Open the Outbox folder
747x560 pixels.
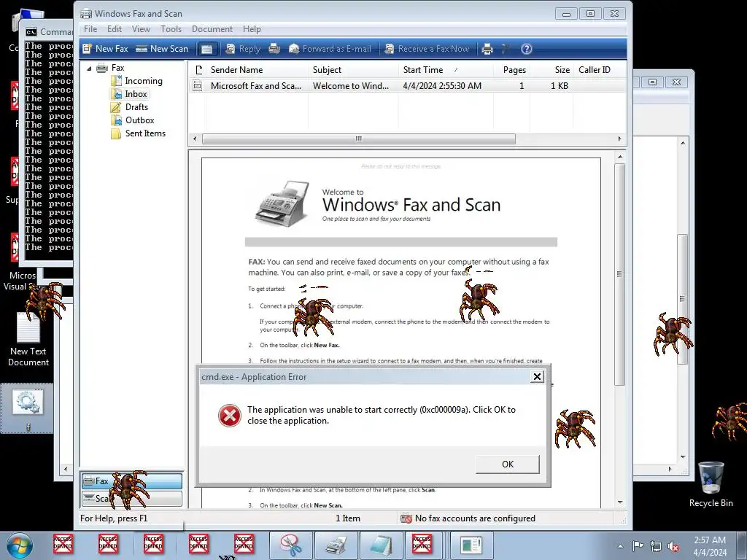139,120
